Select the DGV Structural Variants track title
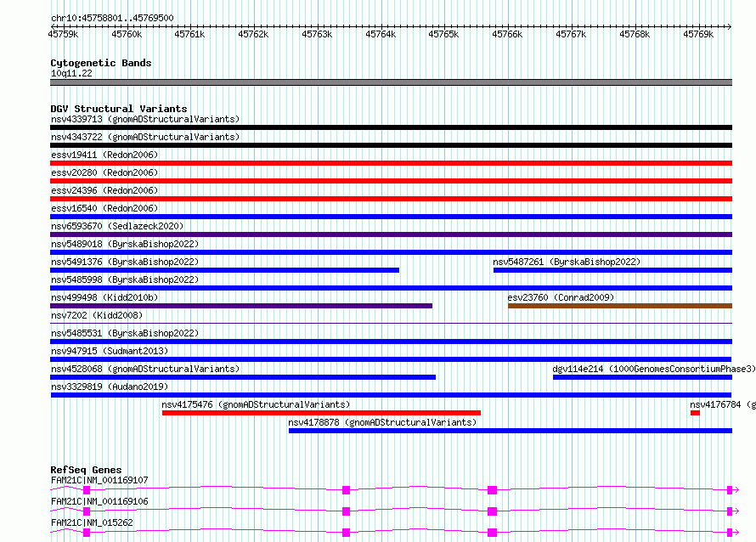This screenshot has width=756, height=542. [119, 109]
